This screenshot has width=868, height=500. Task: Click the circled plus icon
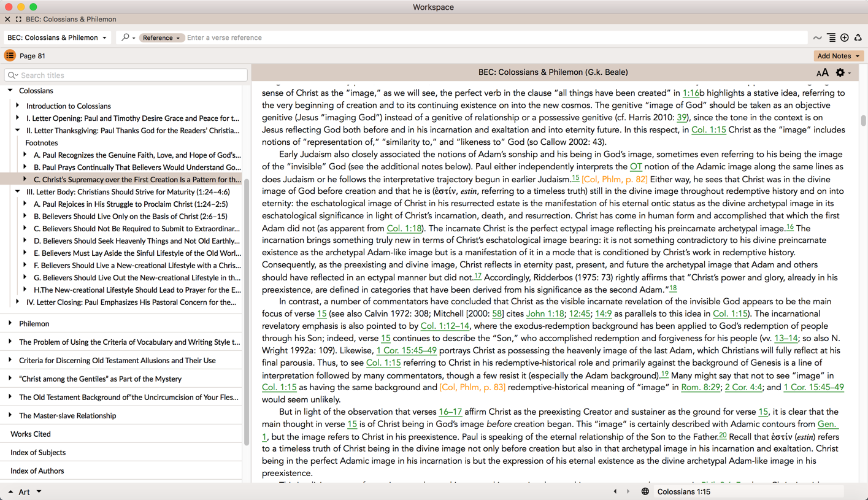coord(845,38)
